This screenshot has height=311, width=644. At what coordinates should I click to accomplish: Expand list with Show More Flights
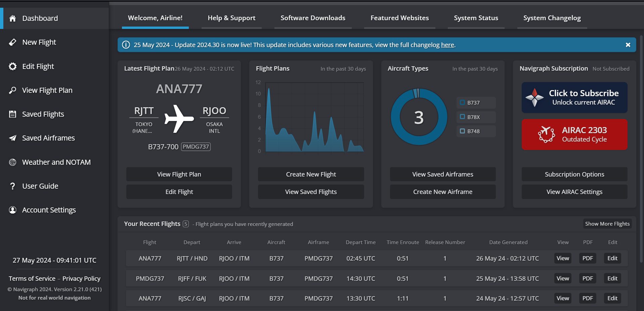point(607,224)
